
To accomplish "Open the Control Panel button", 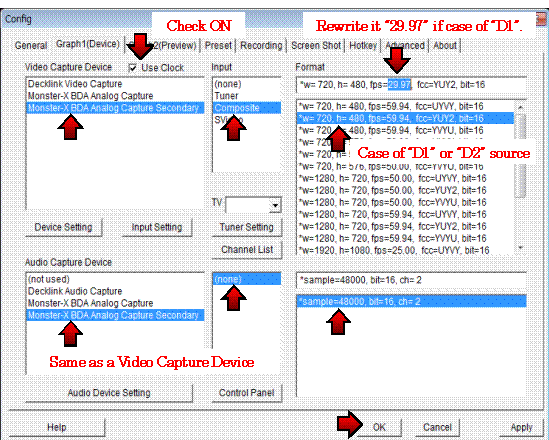I will pyautogui.click(x=246, y=393).
